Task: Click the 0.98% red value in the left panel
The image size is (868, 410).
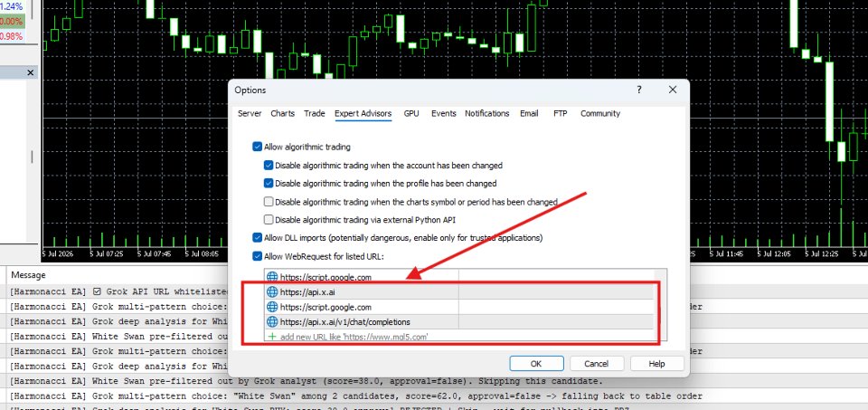Action: point(11,36)
